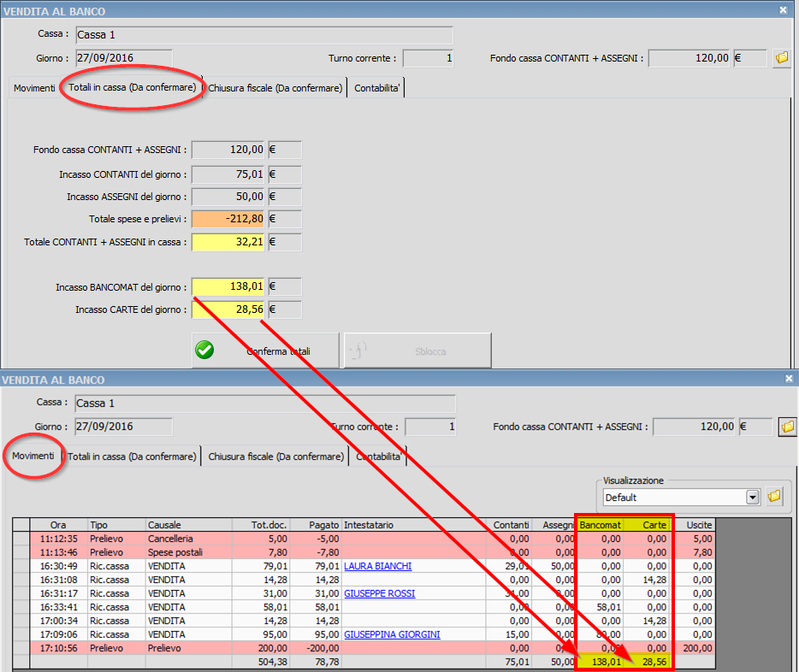
Task: Click Bancomat column header
Action: tap(601, 525)
